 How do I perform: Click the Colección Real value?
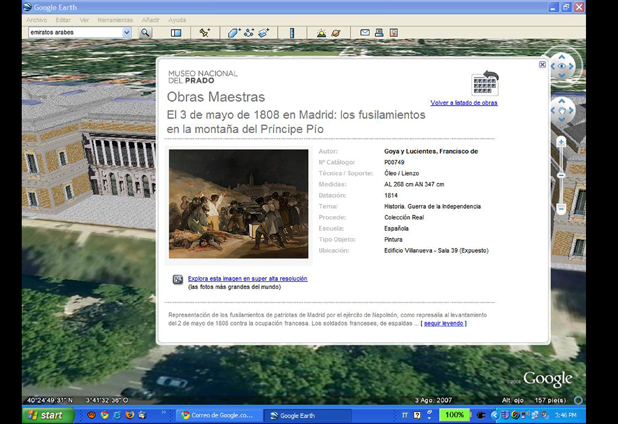(404, 218)
